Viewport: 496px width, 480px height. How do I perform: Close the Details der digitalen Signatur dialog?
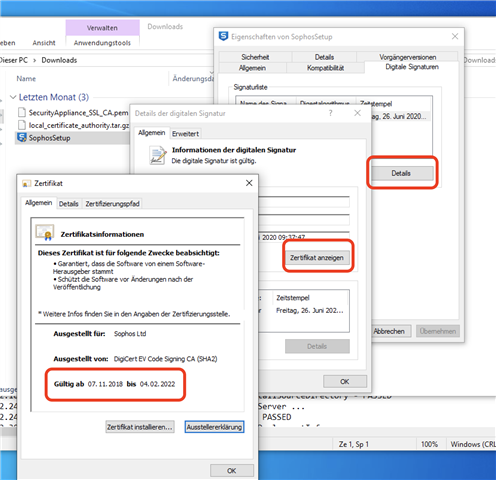pyautogui.click(x=357, y=113)
